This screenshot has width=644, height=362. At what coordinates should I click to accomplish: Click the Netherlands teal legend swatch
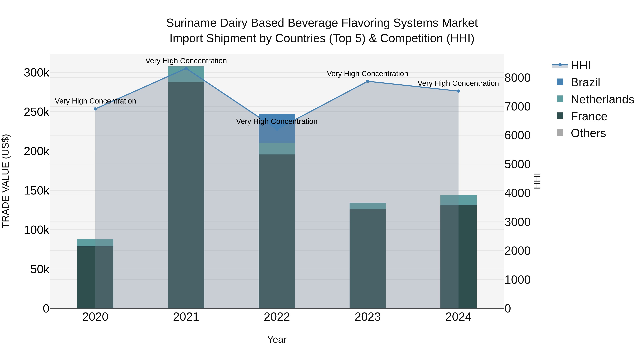point(560,99)
